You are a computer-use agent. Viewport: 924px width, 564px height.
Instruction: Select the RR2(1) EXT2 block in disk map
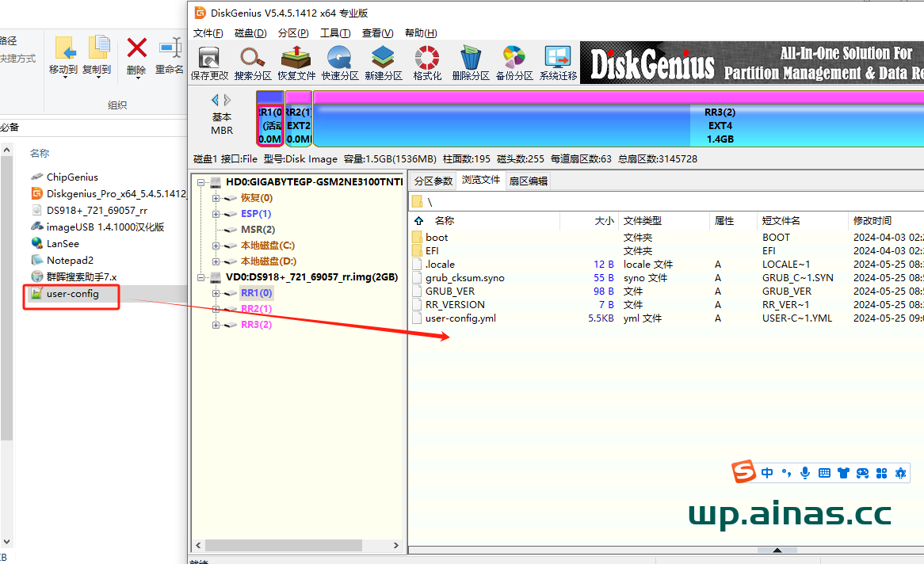pos(299,119)
